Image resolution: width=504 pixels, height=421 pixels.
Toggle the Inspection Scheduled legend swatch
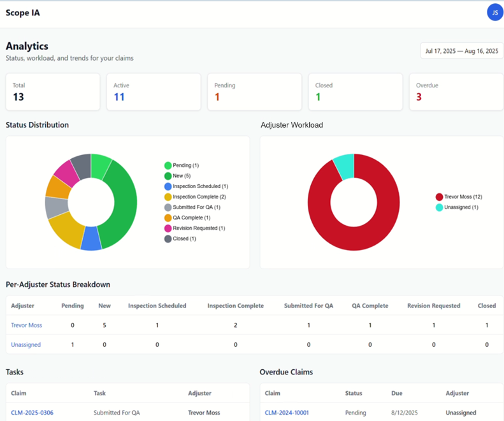(168, 186)
